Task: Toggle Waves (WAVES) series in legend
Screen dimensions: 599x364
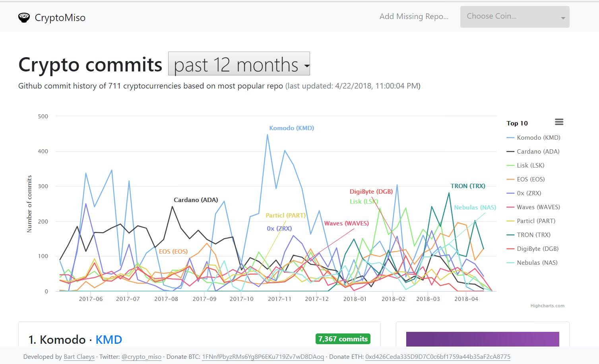Action: 533,207
